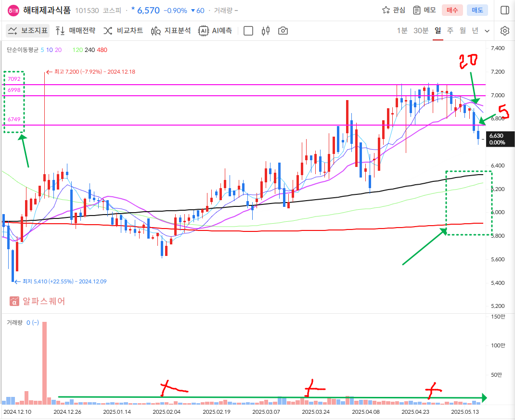Click the current price 6,630 tag

[500, 139]
